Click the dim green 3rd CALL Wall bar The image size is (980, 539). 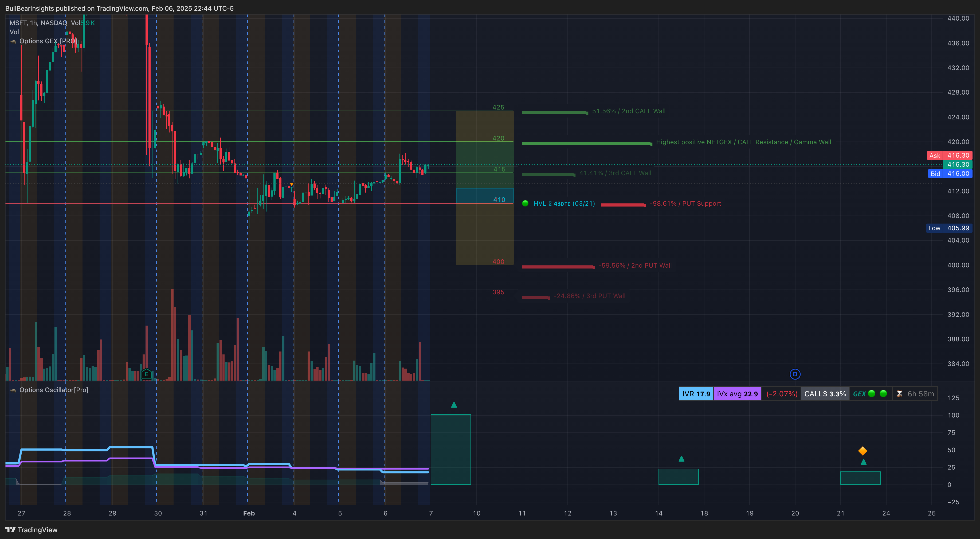(548, 174)
